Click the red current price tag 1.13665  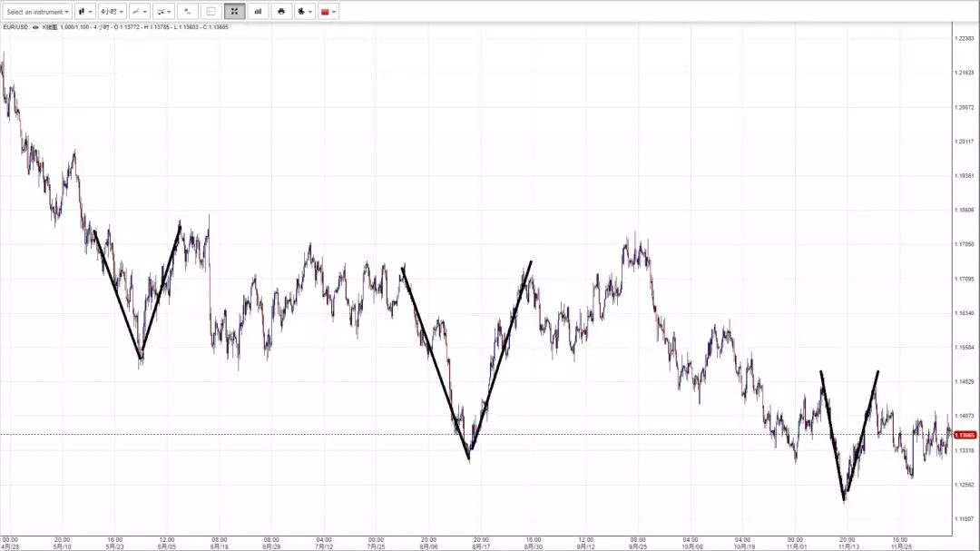pos(963,435)
